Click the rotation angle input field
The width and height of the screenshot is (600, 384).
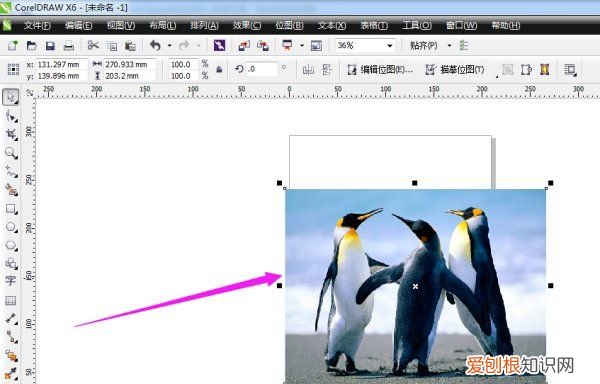click(x=261, y=69)
